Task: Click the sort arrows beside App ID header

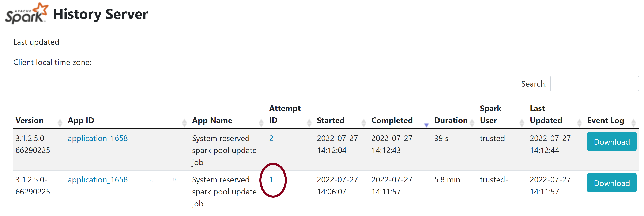Action: click(184, 122)
